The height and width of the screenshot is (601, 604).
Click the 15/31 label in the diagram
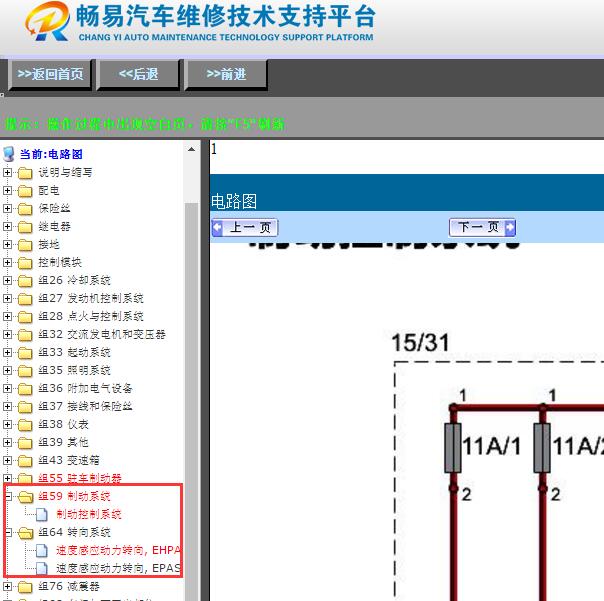421,342
